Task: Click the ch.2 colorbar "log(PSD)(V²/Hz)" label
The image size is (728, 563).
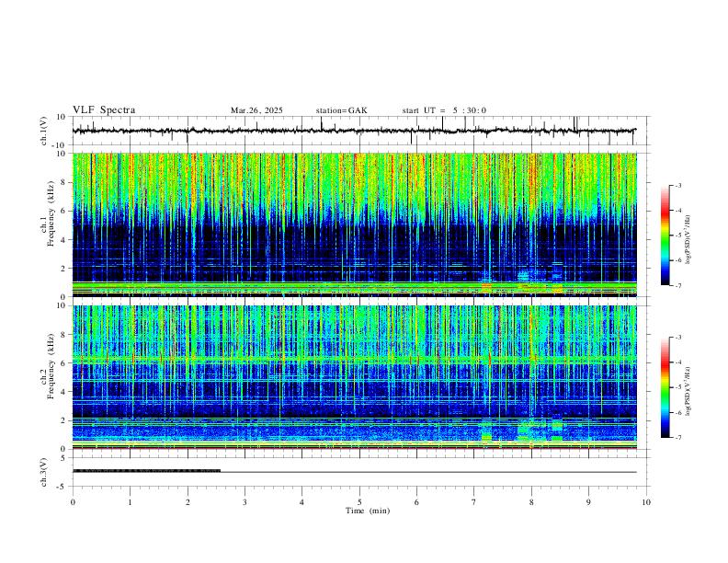Action: pos(688,391)
